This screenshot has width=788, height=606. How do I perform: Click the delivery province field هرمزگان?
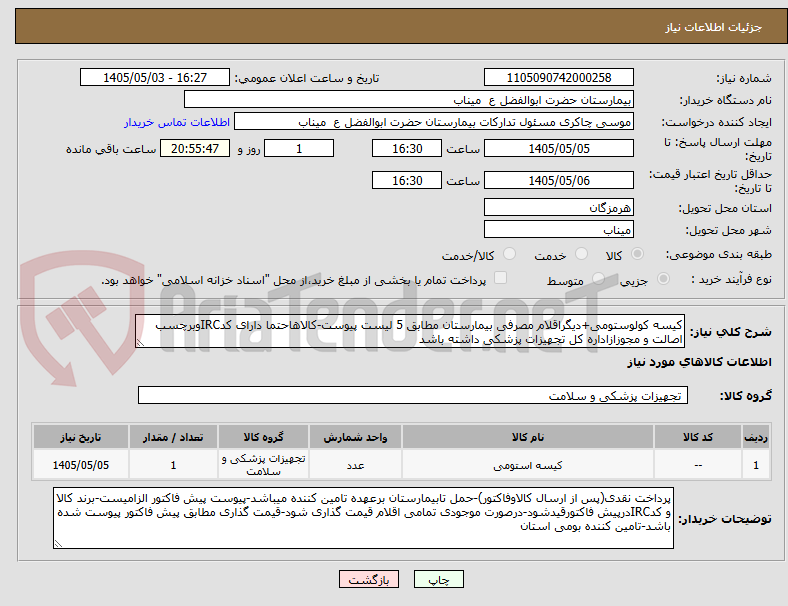pyautogui.click(x=558, y=207)
